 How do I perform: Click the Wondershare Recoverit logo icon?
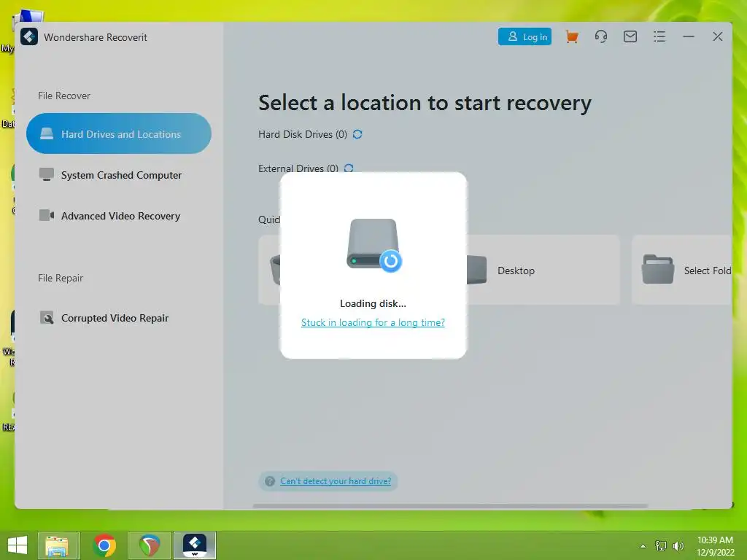coord(29,36)
